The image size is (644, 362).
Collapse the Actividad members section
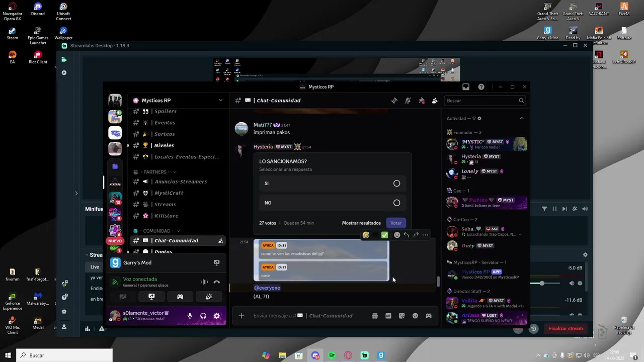[x=522, y=118]
